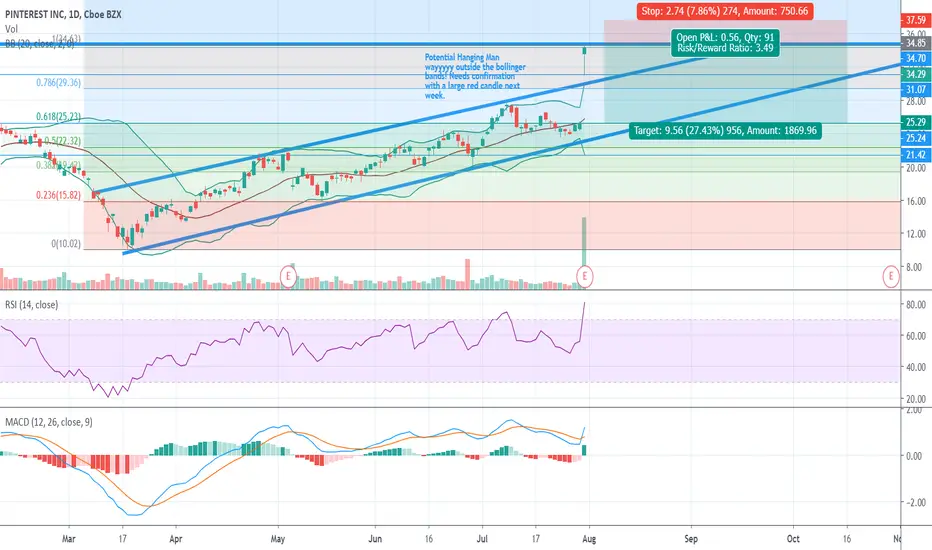The image size is (932, 550).
Task: Open the RSI (14, close) indicator legend
Action: click(x=32, y=305)
